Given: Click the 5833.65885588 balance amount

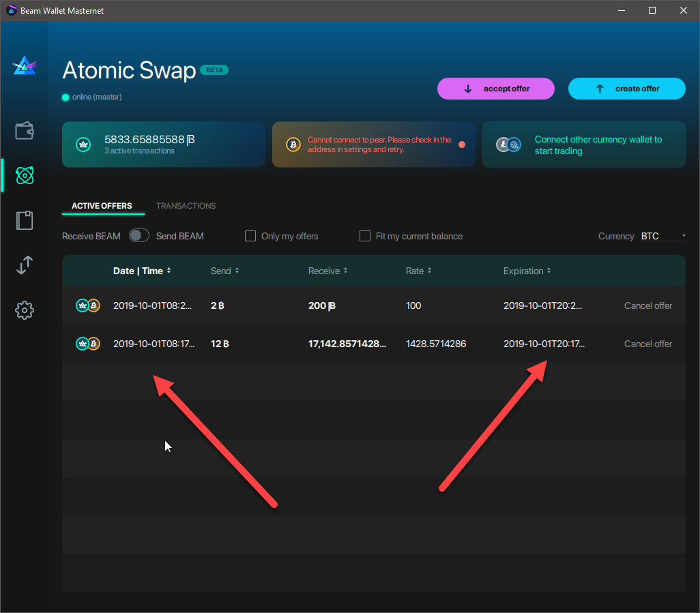Looking at the screenshot, I should coord(149,140).
